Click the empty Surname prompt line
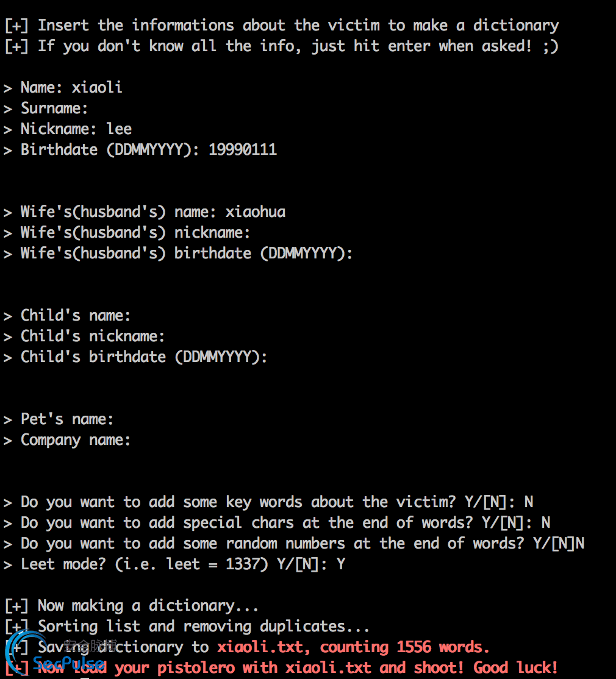The height and width of the screenshot is (679, 616). point(46,108)
